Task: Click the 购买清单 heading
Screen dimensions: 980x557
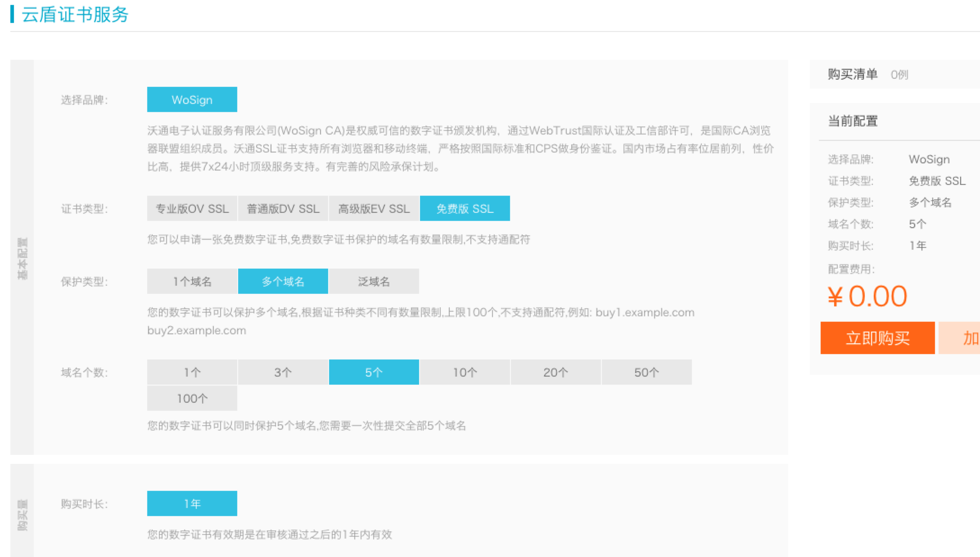Action: (x=853, y=74)
